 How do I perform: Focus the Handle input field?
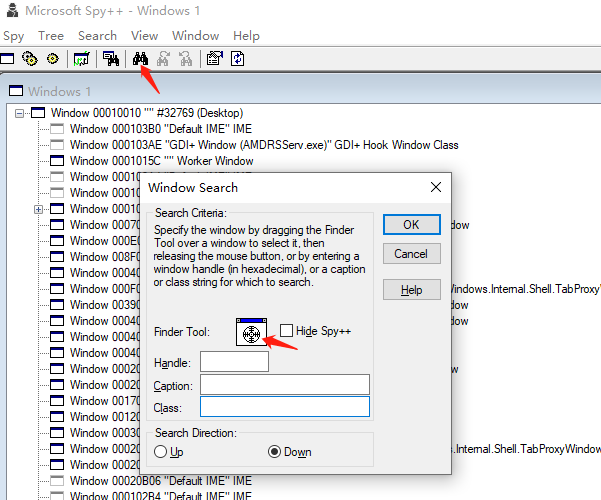[234, 361]
